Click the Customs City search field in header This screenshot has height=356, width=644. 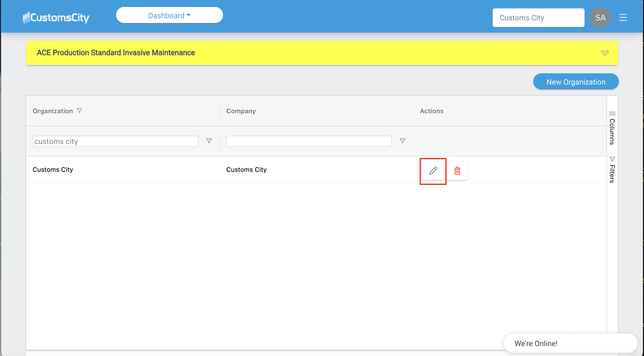coord(538,18)
